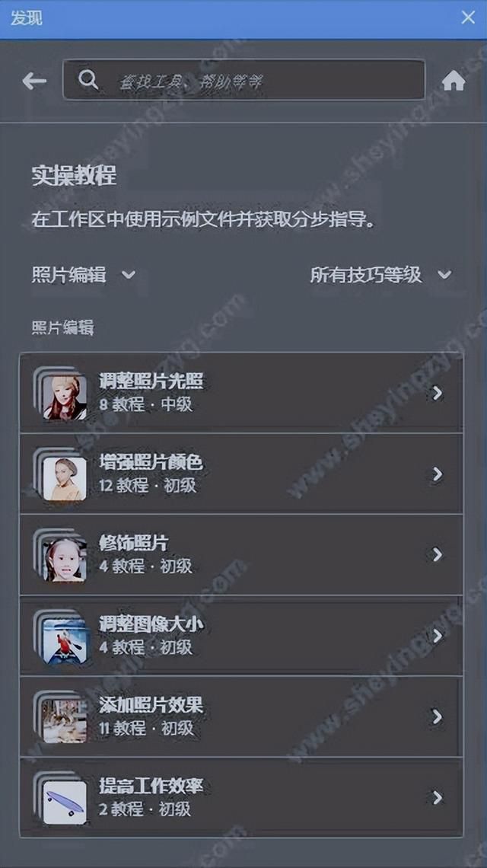Screen dimensions: 487x868
Task: Click the skateboard thumbnail for 提高工作效率
Action: coord(65,803)
